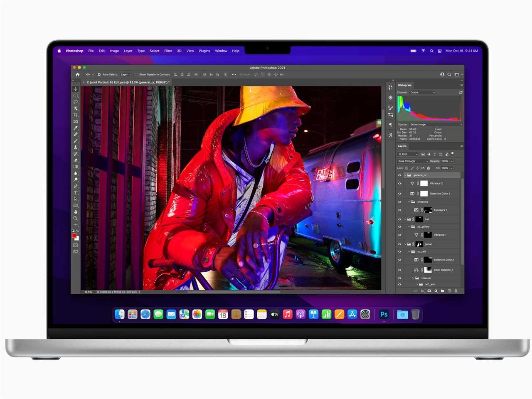Click the Delete layer trash icon
Screen dimensions: 532x399
point(456,291)
